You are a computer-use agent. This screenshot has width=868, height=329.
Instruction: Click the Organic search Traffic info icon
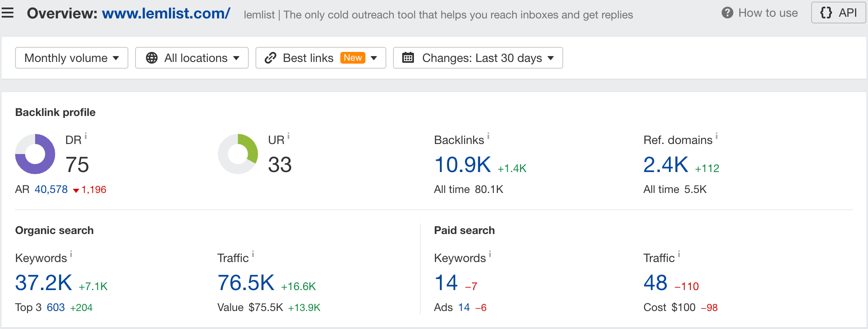click(x=253, y=254)
